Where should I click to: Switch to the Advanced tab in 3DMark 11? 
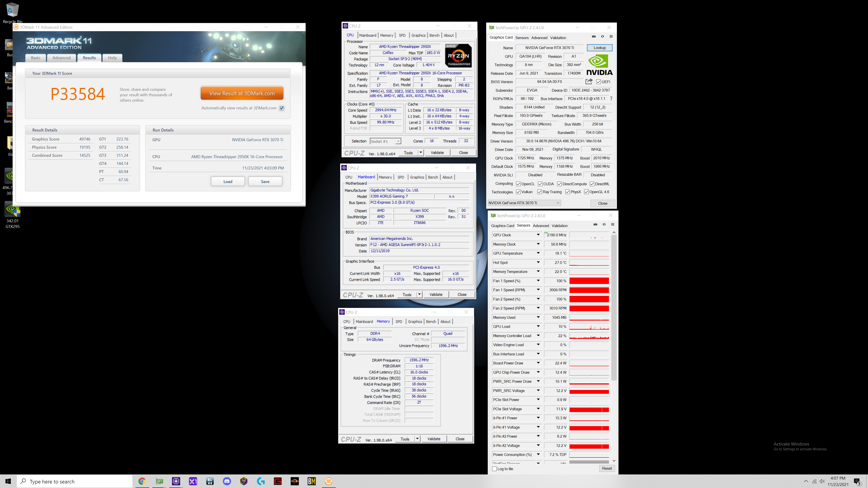tap(61, 58)
